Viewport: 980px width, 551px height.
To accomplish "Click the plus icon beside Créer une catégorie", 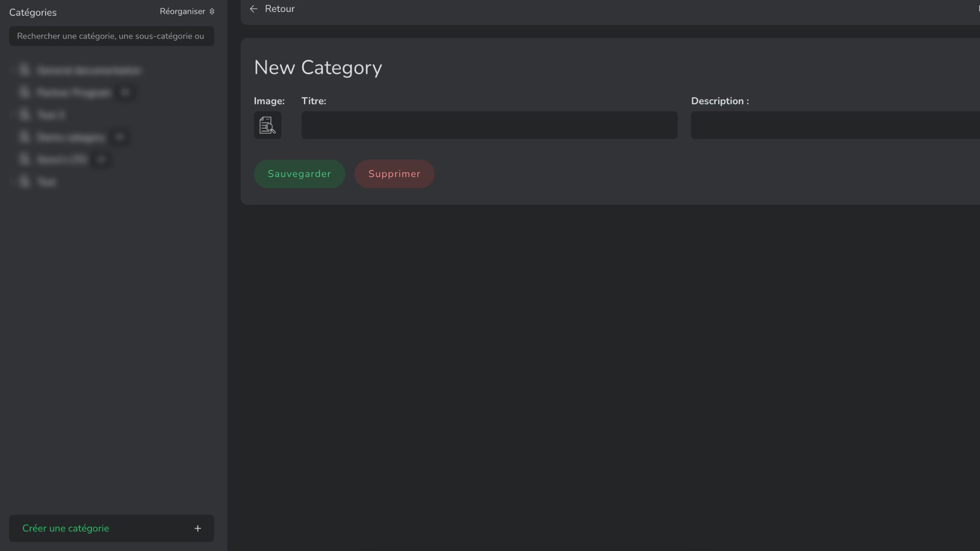I will pos(198,529).
